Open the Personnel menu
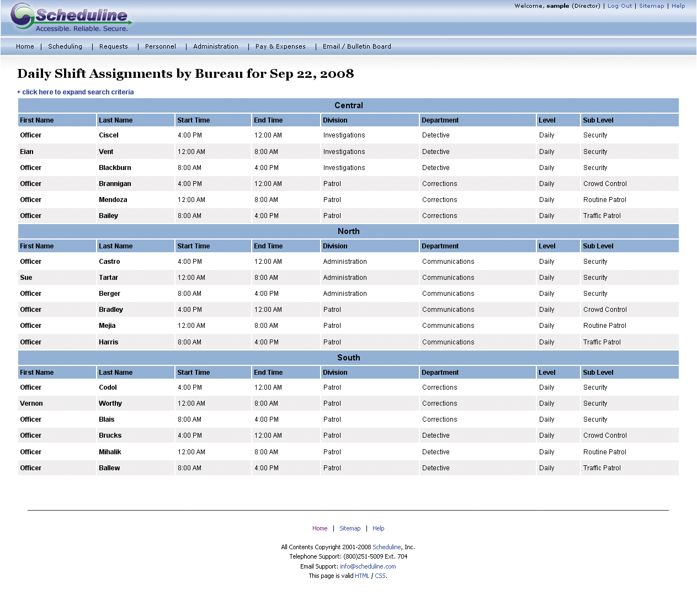The height and width of the screenshot is (616, 697). pyautogui.click(x=160, y=46)
